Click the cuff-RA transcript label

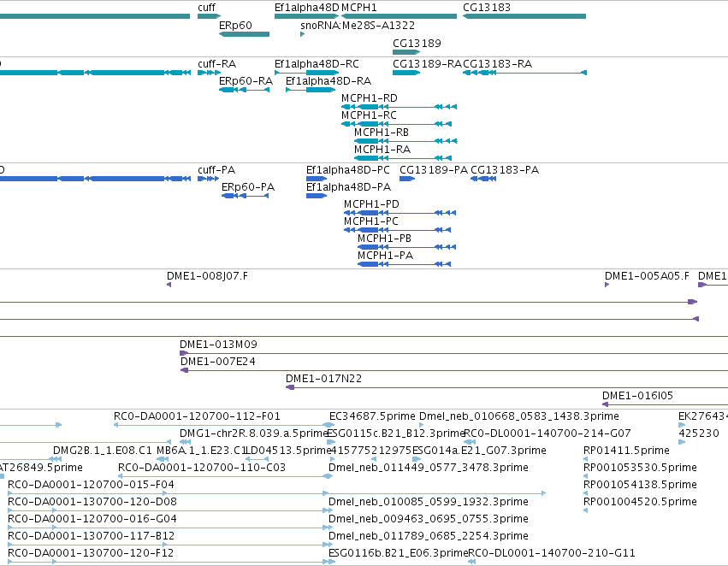(216, 64)
